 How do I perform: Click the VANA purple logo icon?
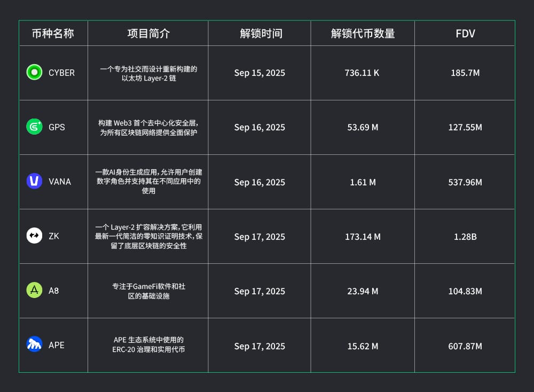[34, 181]
